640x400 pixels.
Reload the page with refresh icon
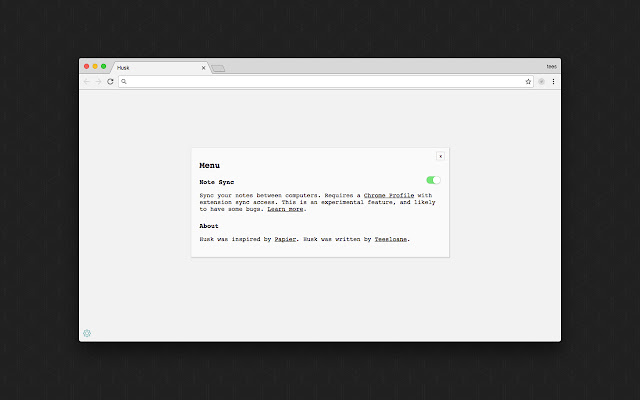click(110, 82)
